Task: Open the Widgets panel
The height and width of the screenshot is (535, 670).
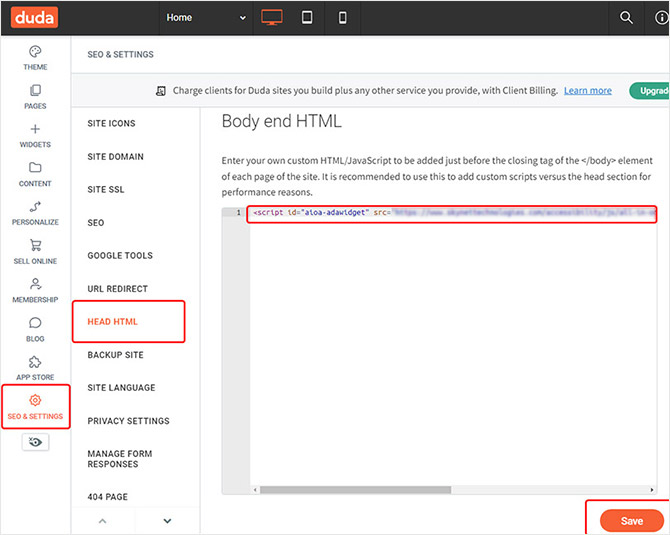Action: (35, 130)
